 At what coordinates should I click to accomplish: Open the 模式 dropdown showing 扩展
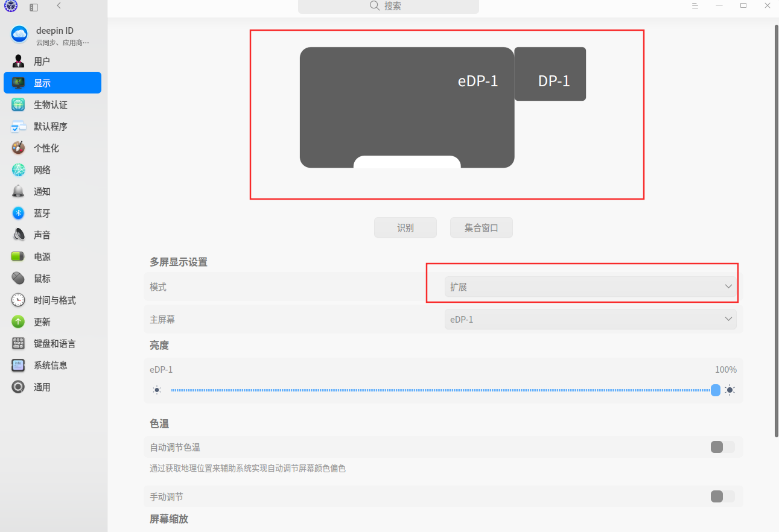coord(591,287)
